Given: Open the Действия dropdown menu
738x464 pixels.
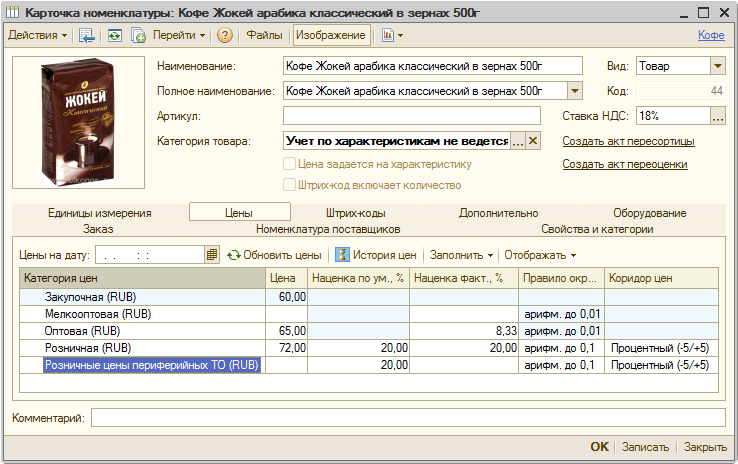Looking at the screenshot, I should [x=38, y=35].
